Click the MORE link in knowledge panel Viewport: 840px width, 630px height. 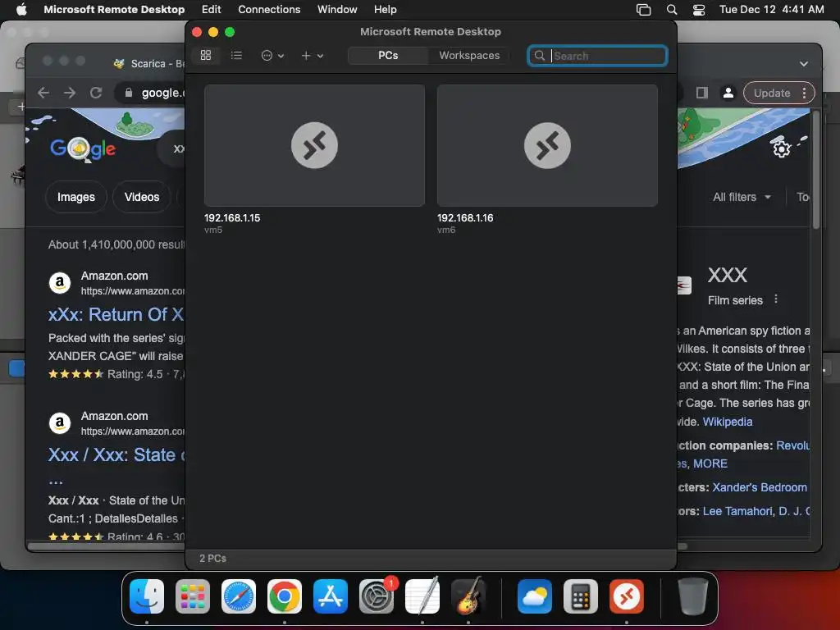coord(710,463)
